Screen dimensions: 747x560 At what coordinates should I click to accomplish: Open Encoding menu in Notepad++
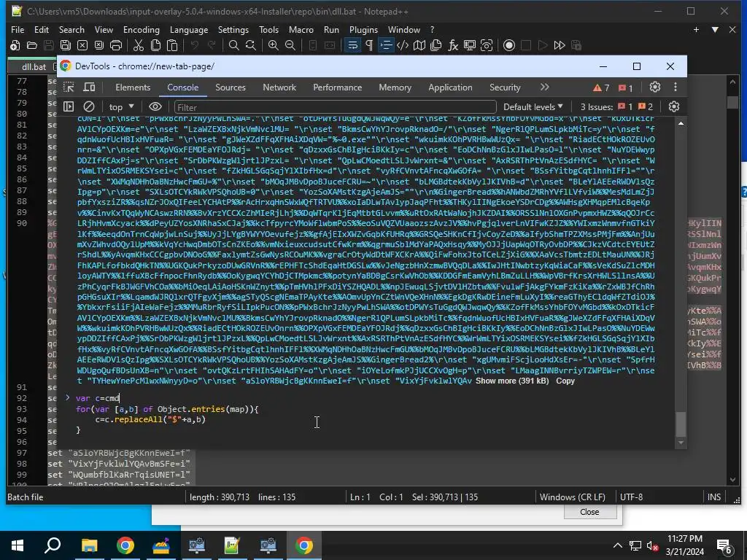point(142,29)
